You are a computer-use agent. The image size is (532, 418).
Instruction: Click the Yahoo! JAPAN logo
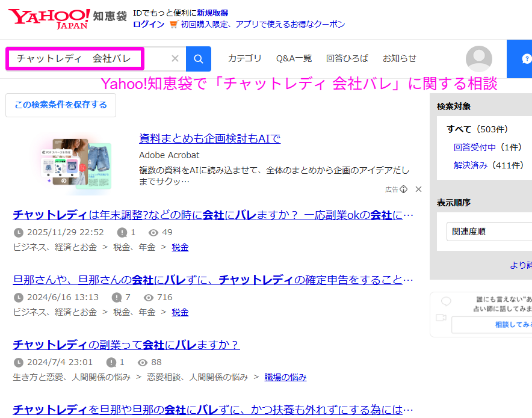pyautogui.click(x=49, y=19)
